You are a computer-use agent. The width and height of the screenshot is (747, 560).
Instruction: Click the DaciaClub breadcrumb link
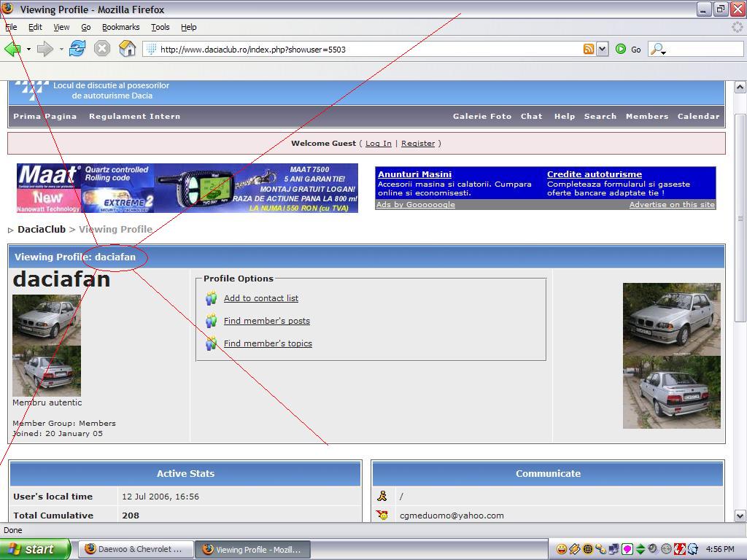point(42,230)
